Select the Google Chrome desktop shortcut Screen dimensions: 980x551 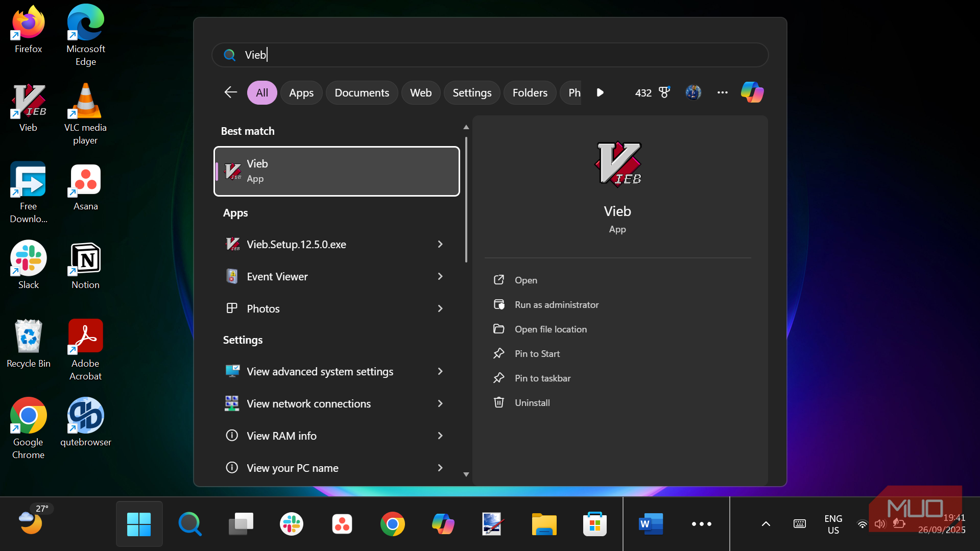[28, 429]
